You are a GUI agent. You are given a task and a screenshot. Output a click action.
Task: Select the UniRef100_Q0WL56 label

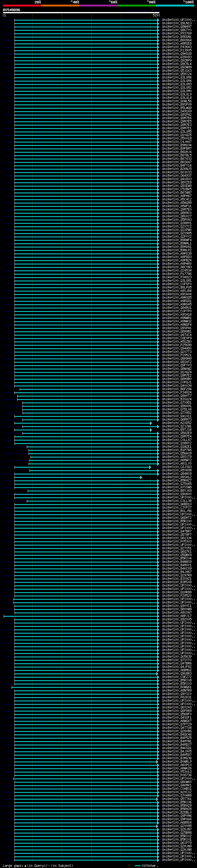click(x=177, y=101)
